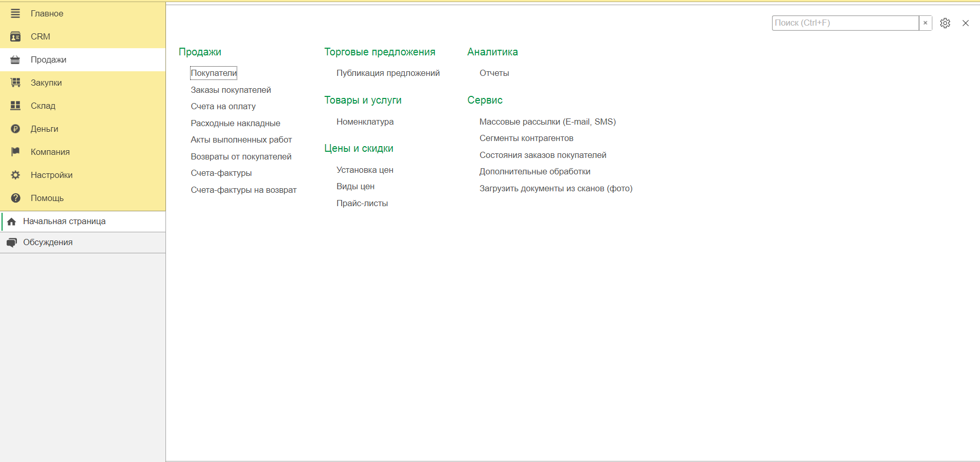The width and height of the screenshot is (980, 462).
Task: Open menu settings gear near search box
Action: (x=945, y=23)
